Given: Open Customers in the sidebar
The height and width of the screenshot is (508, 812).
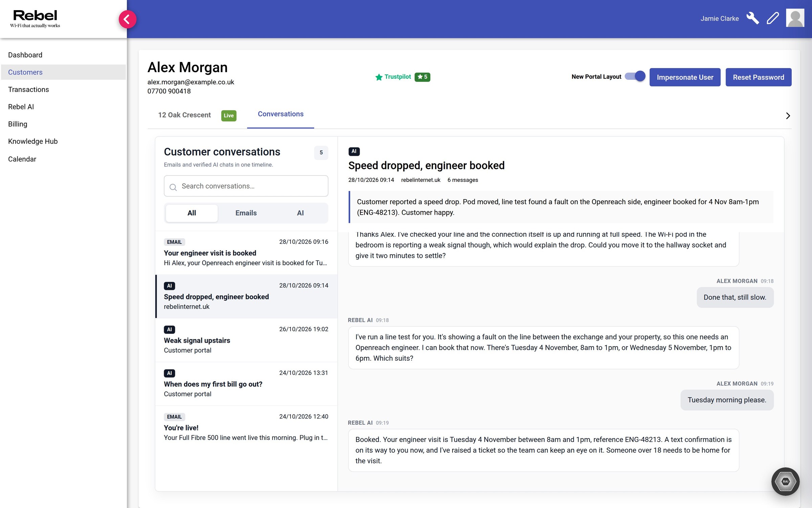Looking at the screenshot, I should (63, 72).
